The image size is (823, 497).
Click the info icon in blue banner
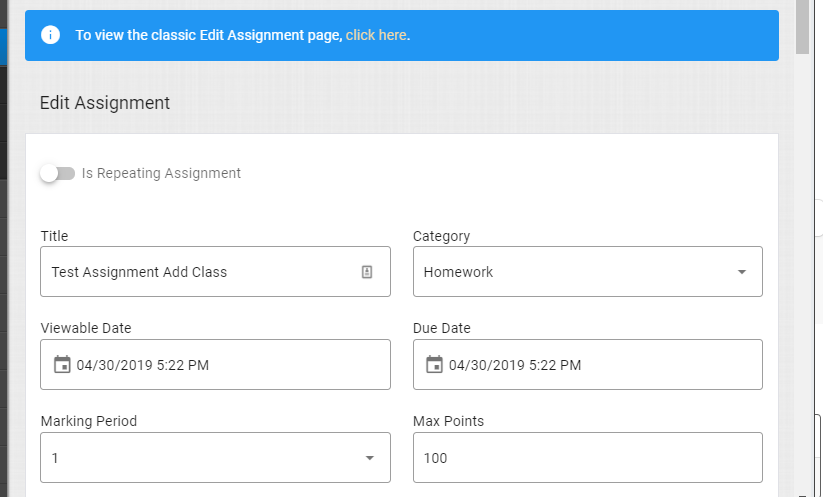(x=50, y=35)
